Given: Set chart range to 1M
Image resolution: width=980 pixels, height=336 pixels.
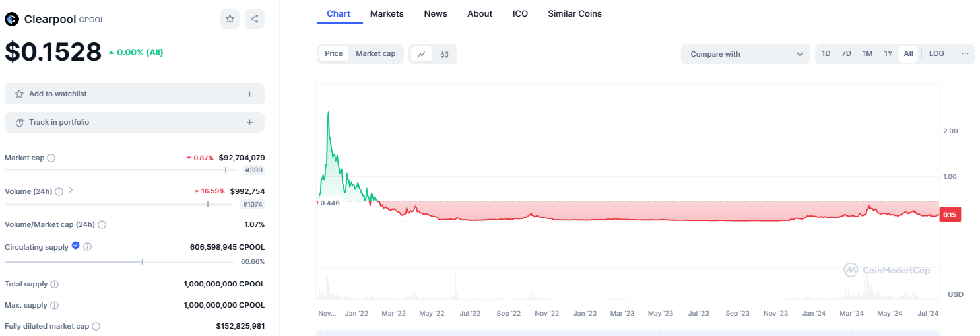Looking at the screenshot, I should (x=867, y=54).
